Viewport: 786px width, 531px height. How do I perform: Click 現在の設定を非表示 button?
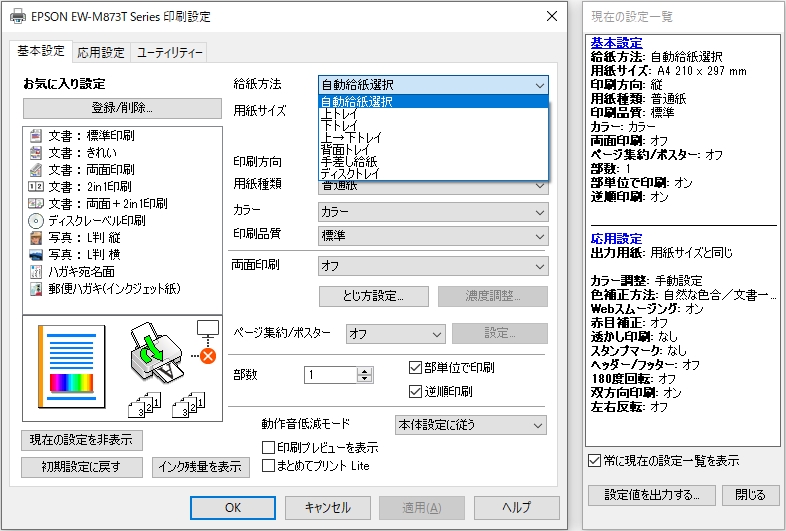82,440
